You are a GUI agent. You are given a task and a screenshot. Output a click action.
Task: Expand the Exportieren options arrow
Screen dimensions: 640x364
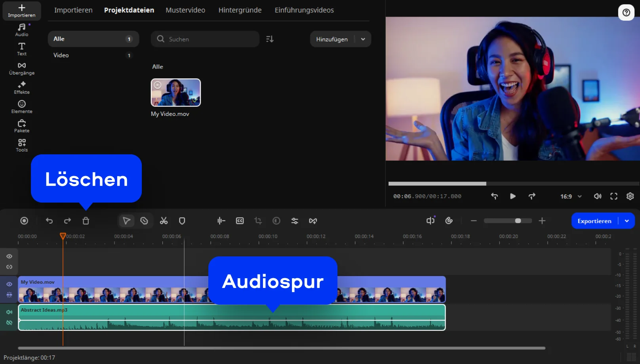click(627, 221)
